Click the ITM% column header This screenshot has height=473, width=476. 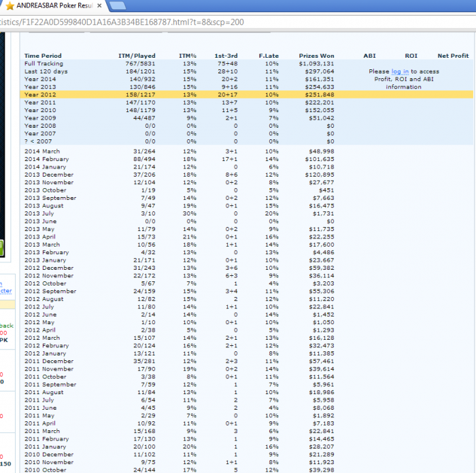tap(187, 56)
